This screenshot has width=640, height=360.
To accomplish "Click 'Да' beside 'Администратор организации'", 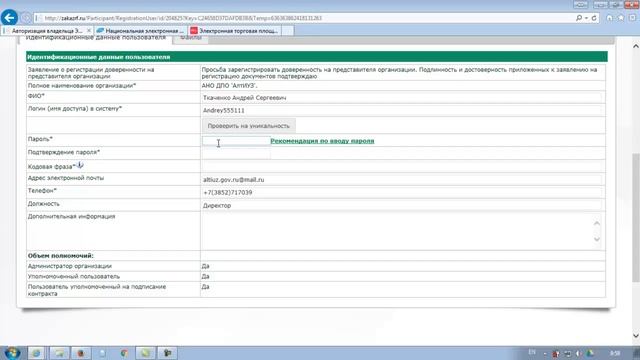I will [x=205, y=266].
